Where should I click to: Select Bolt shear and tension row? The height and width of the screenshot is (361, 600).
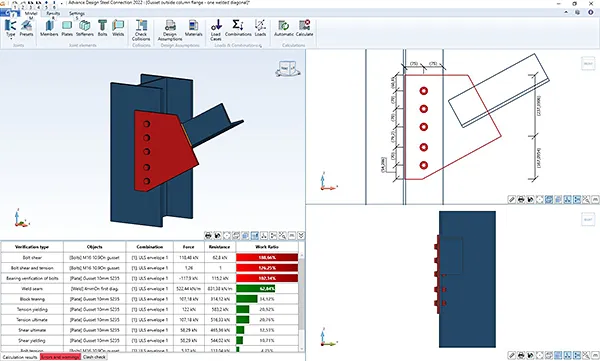150,268
